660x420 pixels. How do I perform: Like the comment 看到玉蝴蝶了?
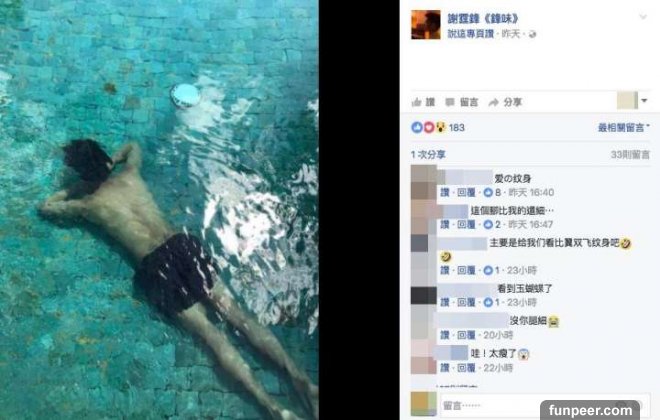(445, 302)
